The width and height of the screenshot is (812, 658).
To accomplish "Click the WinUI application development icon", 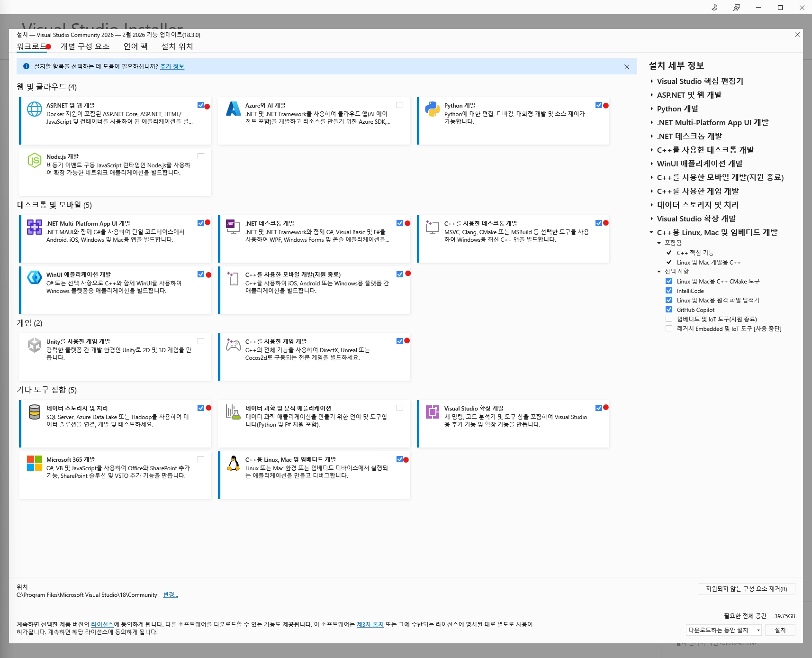I will coord(34,278).
